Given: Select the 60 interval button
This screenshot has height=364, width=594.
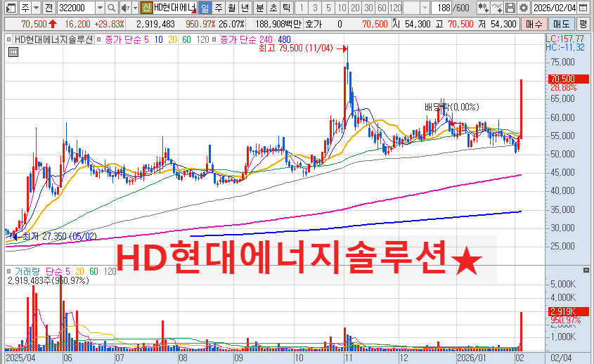Looking at the screenshot, I should point(382,8).
